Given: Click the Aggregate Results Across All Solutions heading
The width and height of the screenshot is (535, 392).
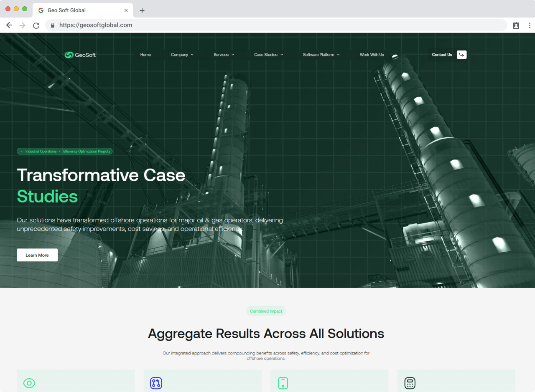Looking at the screenshot, I should point(266,334).
